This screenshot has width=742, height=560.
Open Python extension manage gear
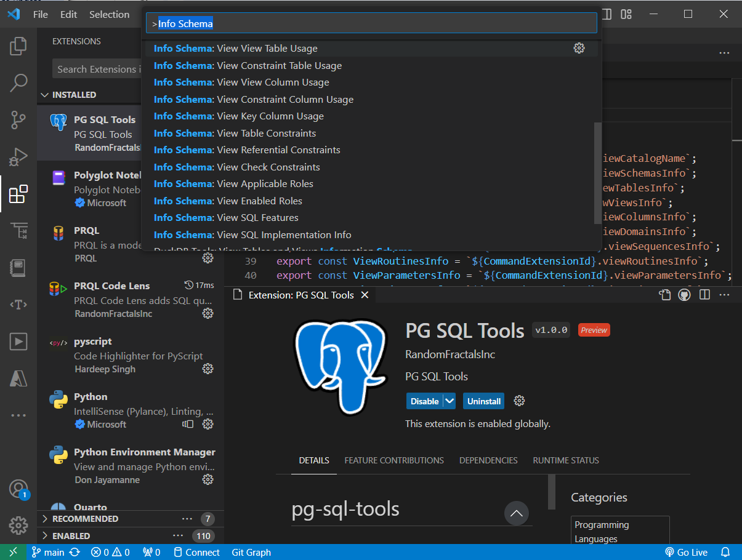tap(208, 424)
